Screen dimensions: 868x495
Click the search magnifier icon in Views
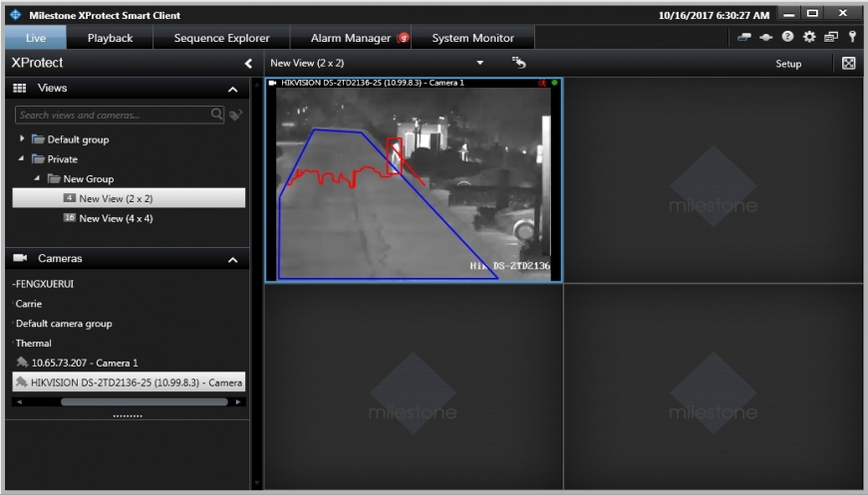217,115
